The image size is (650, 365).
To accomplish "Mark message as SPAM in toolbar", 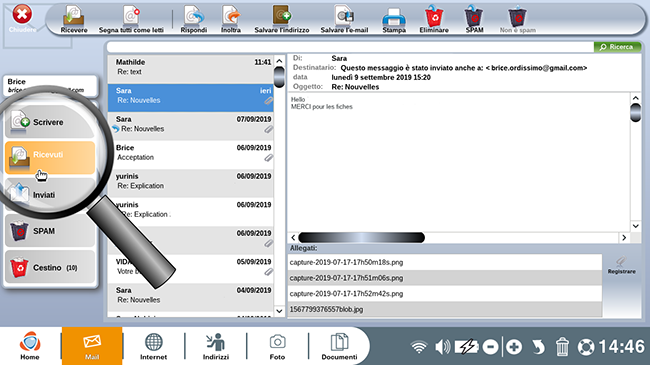I will click(474, 19).
